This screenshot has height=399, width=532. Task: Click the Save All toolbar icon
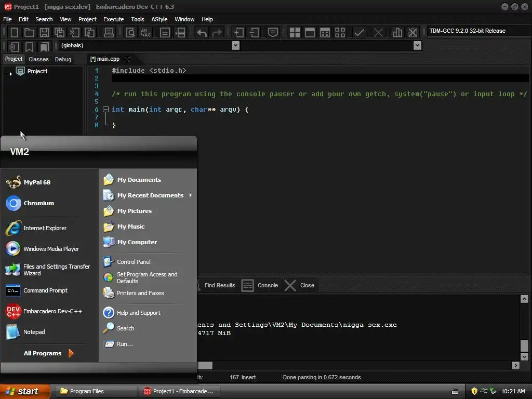[x=59, y=33]
